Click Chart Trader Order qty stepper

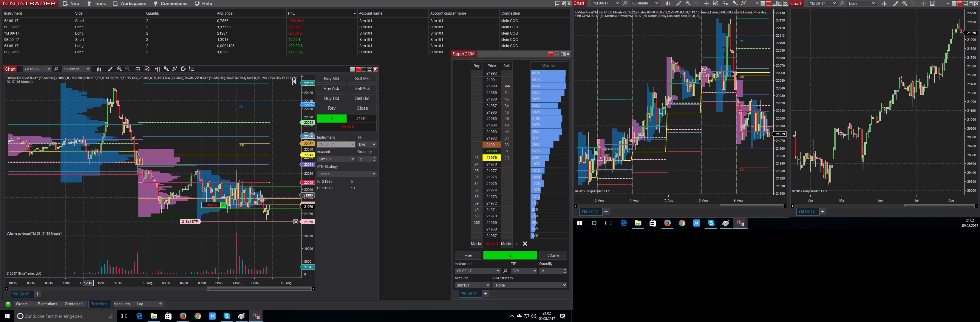click(x=374, y=159)
